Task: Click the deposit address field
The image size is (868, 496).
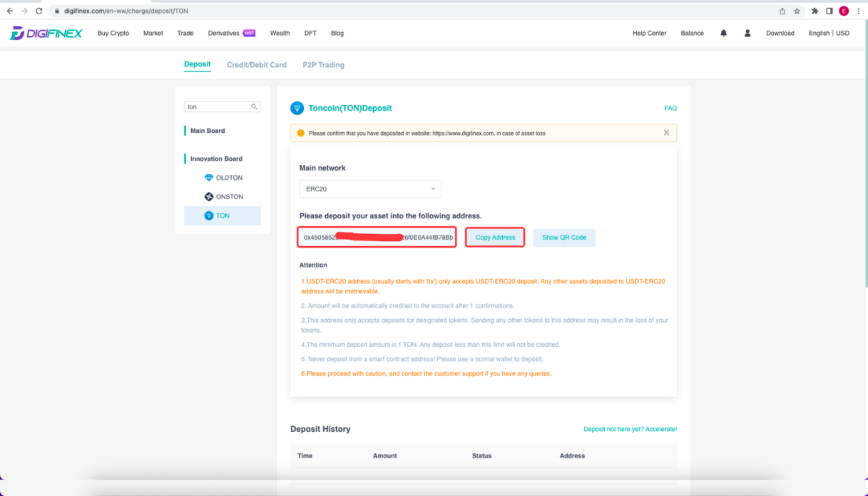Action: (377, 237)
